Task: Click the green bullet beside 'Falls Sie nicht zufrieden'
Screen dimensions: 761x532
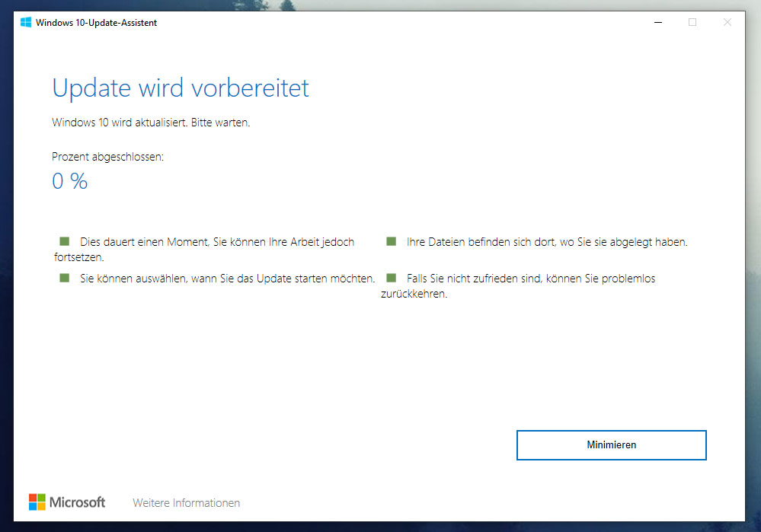Action: 392,277
